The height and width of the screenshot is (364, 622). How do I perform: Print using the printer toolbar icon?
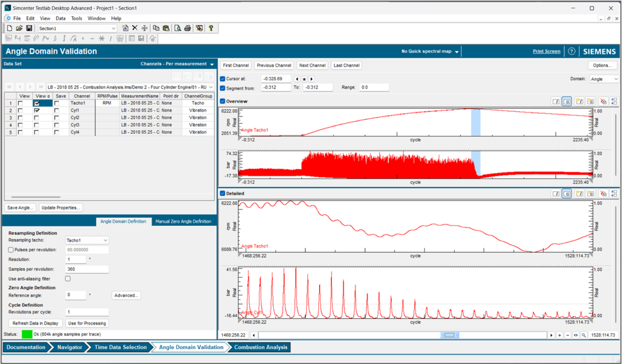coord(188,28)
